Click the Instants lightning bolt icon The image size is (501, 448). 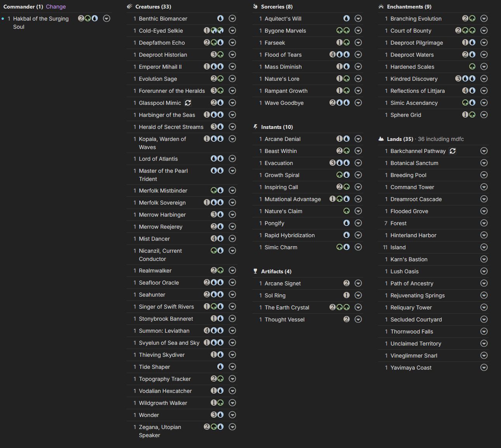(255, 127)
